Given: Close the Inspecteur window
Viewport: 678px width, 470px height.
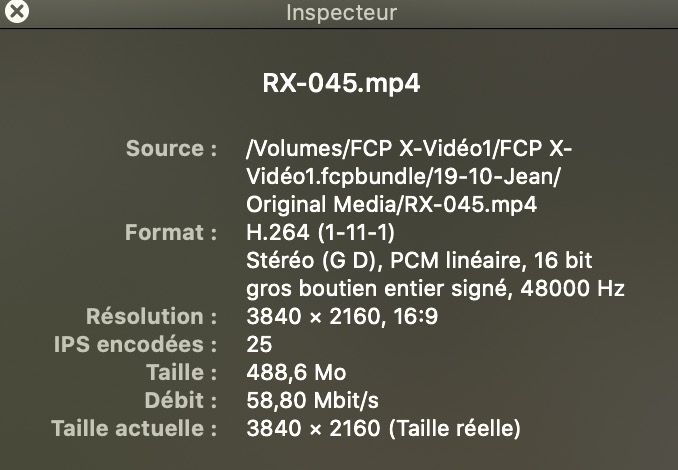Looking at the screenshot, I should coord(17,10).
